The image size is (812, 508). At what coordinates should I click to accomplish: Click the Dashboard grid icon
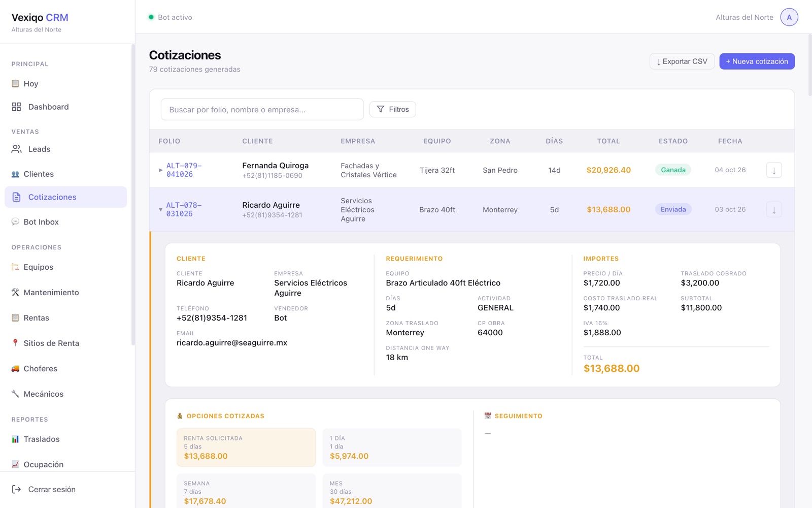tap(16, 107)
